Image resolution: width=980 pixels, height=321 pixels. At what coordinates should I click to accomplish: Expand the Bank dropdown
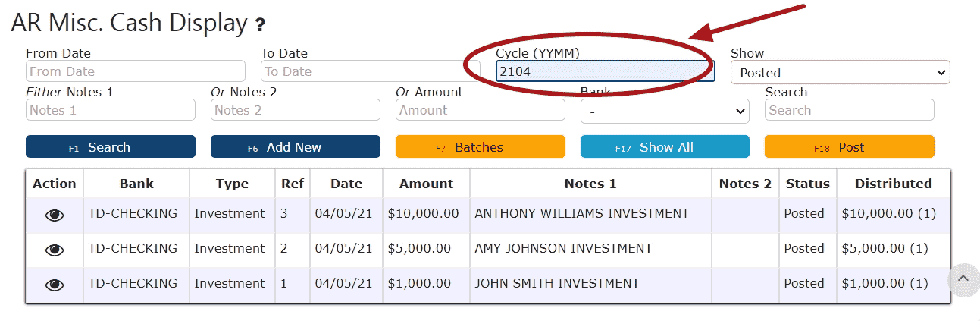(665, 112)
